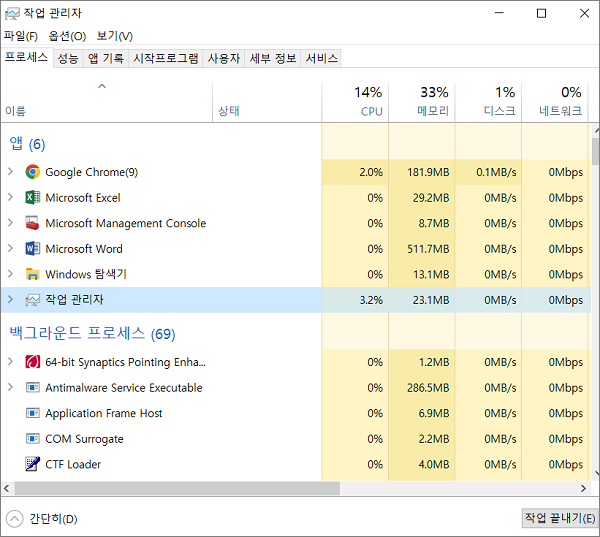
Task: Click the 작업 관리자 row icon
Action: (33, 300)
